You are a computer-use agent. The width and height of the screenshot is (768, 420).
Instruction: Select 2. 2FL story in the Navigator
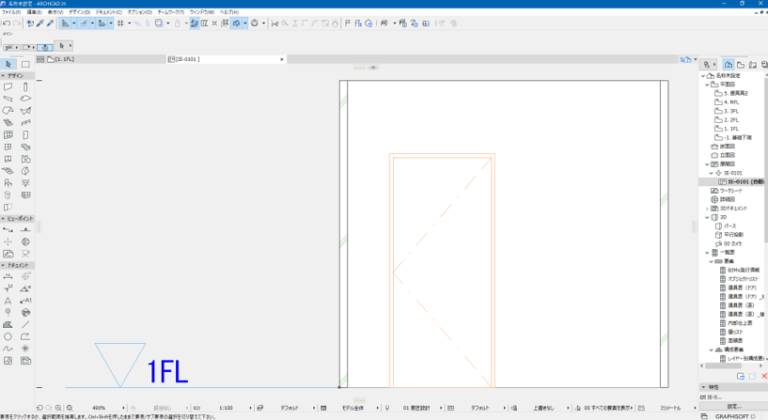(731, 120)
